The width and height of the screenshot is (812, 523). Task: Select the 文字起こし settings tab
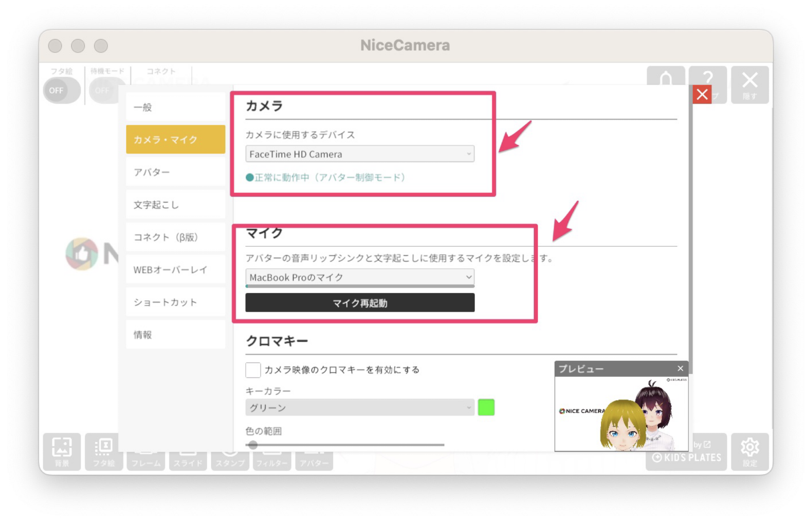click(175, 204)
